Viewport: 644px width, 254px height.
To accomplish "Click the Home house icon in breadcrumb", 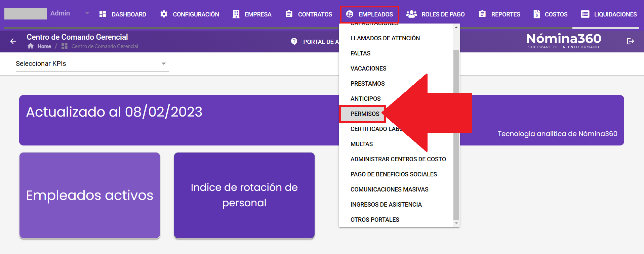I will (31, 46).
